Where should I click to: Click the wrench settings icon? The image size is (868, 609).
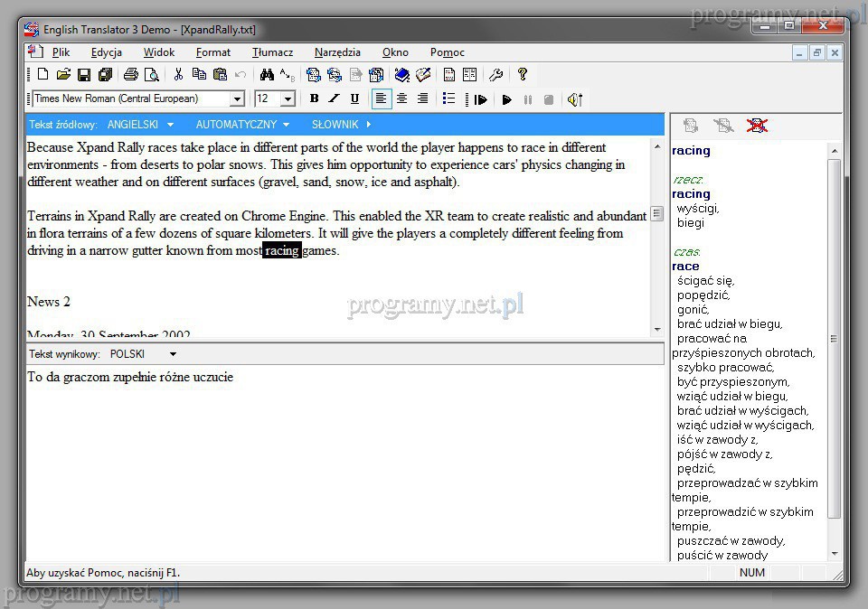(495, 75)
